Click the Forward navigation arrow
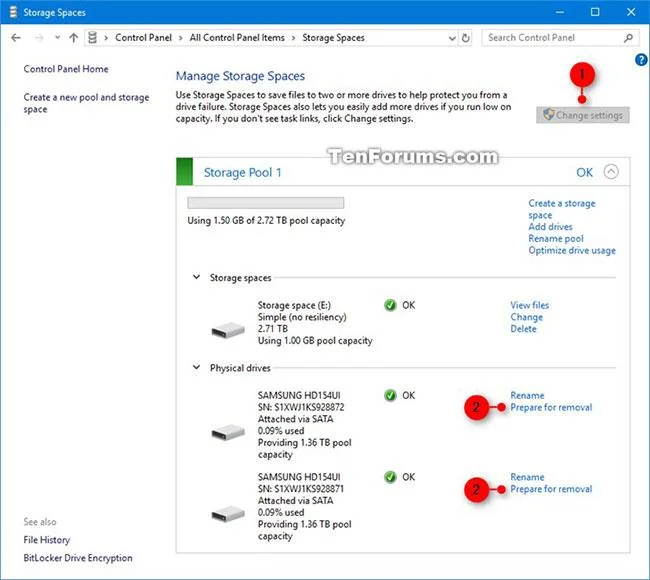 [x=39, y=38]
